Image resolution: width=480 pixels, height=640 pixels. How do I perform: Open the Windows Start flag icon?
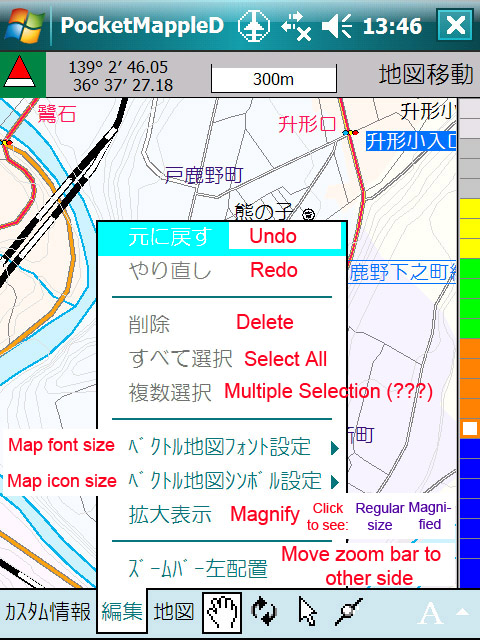24,25
